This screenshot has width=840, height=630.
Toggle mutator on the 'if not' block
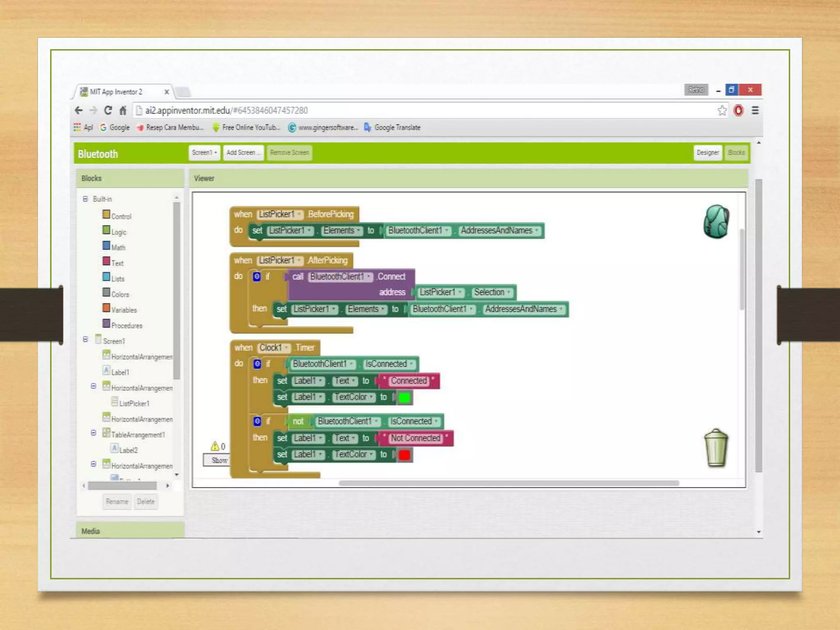click(x=257, y=421)
